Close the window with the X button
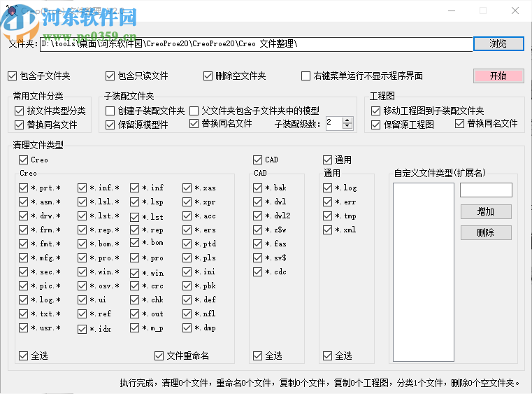532x394 pixels. tap(515, 10)
